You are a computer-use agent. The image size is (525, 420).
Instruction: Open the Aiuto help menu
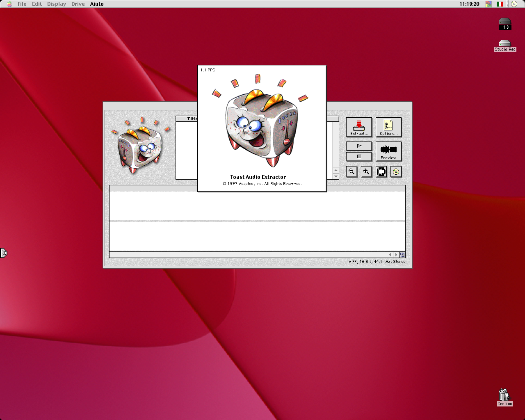(x=97, y=4)
